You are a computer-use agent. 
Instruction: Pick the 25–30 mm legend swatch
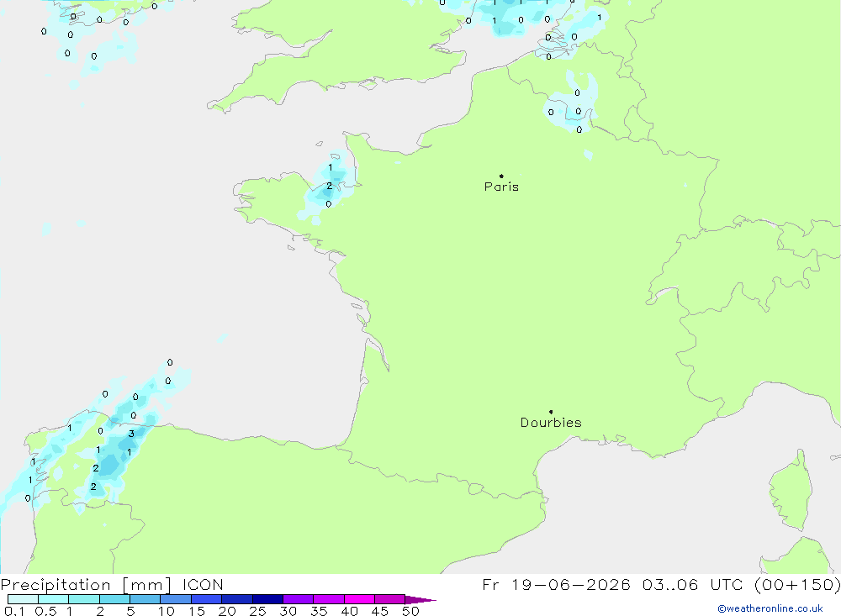click(x=267, y=599)
